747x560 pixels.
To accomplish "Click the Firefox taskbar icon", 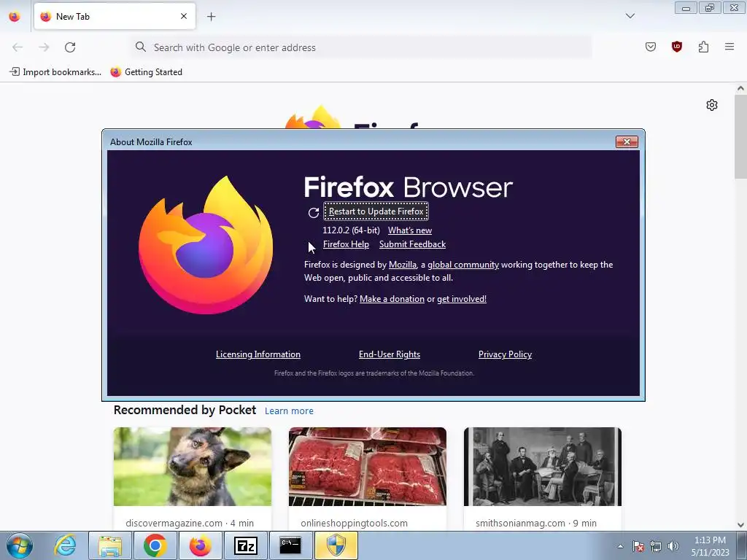I will tap(200, 545).
